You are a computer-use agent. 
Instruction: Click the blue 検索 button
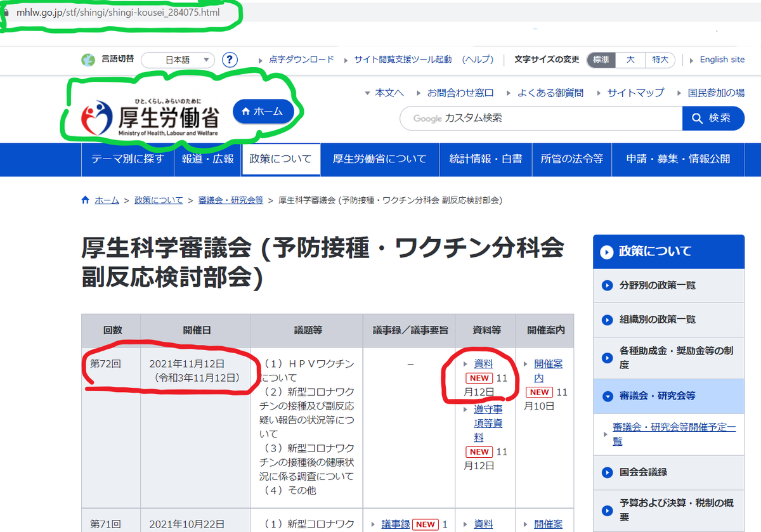pyautogui.click(x=713, y=118)
